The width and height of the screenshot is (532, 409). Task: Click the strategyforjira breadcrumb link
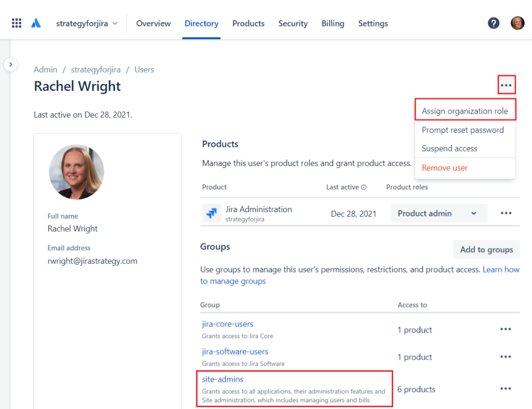pos(96,70)
